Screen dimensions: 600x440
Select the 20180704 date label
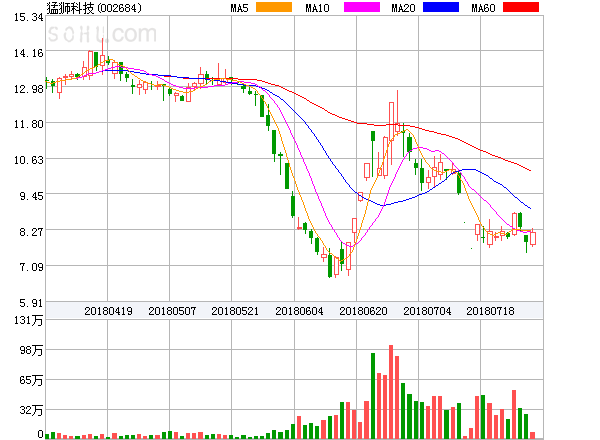(427, 311)
